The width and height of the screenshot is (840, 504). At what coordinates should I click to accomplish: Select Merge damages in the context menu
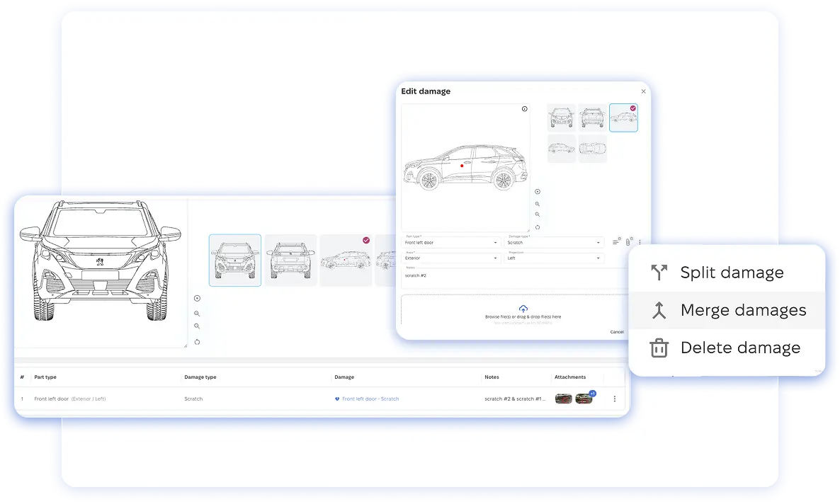tap(742, 310)
